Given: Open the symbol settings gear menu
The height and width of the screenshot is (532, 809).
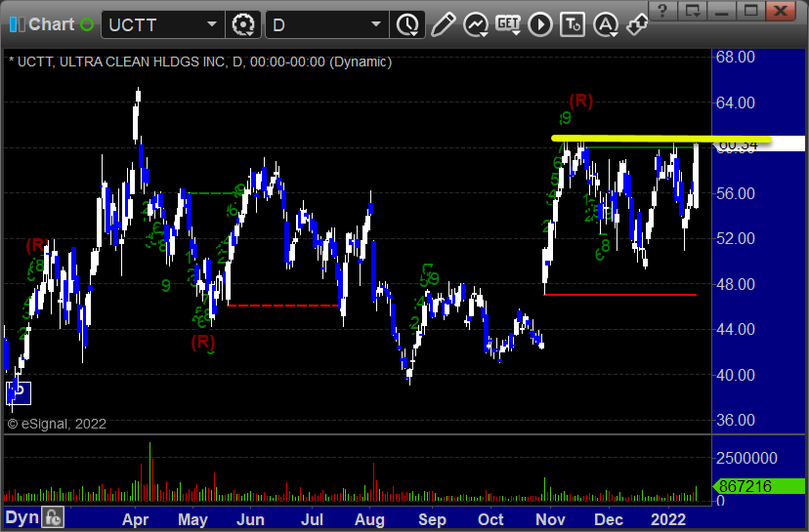Looking at the screenshot, I should click(x=243, y=24).
